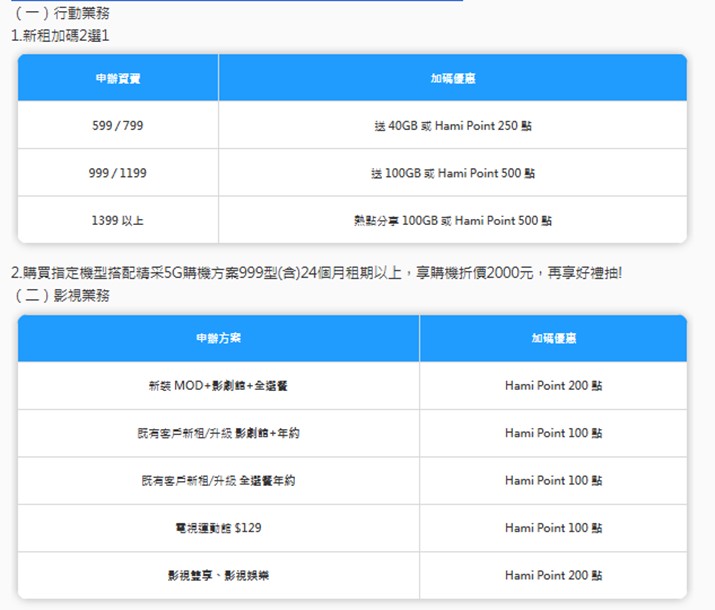This screenshot has height=610, width=715.
Task: Click the 申辦資費 column header
Action: (x=118, y=78)
